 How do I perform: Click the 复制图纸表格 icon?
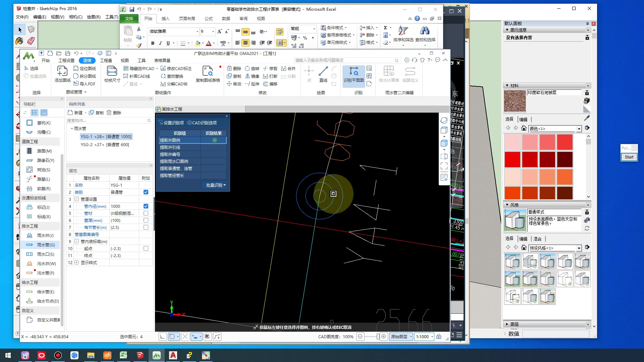pyautogui.click(x=208, y=72)
